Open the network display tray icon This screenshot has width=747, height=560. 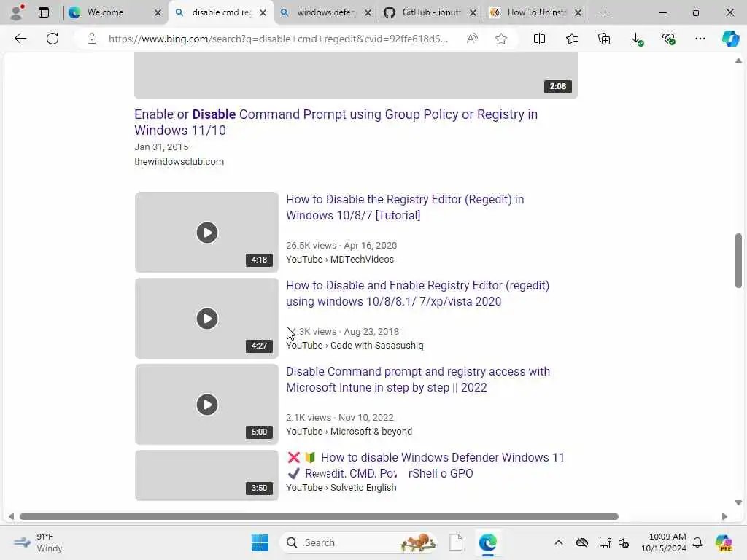[x=605, y=542]
